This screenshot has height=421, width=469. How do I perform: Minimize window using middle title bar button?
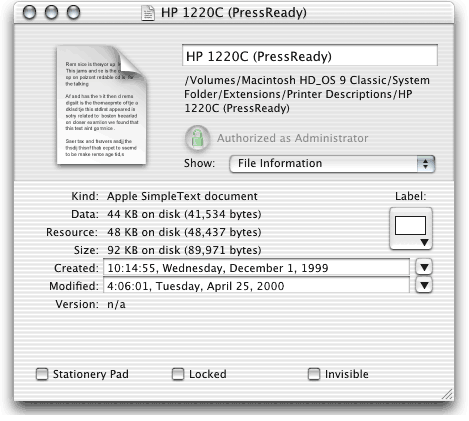pyautogui.click(x=51, y=13)
